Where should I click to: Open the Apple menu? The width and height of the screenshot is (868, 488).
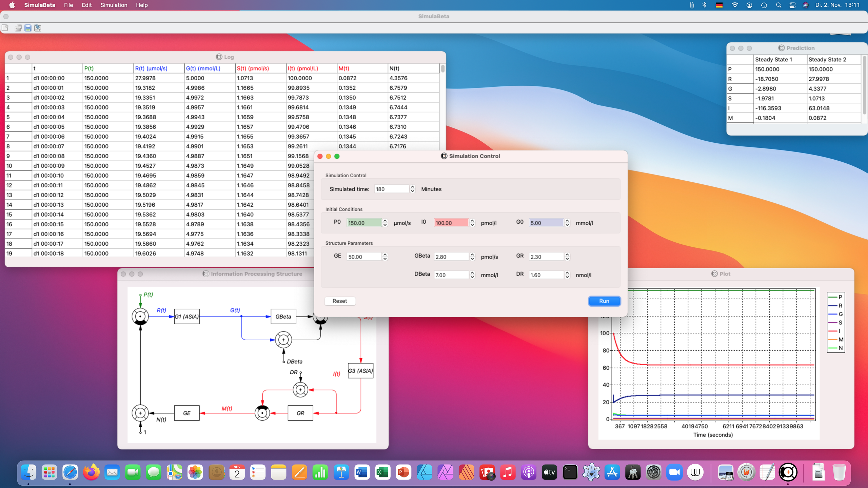coord(12,5)
